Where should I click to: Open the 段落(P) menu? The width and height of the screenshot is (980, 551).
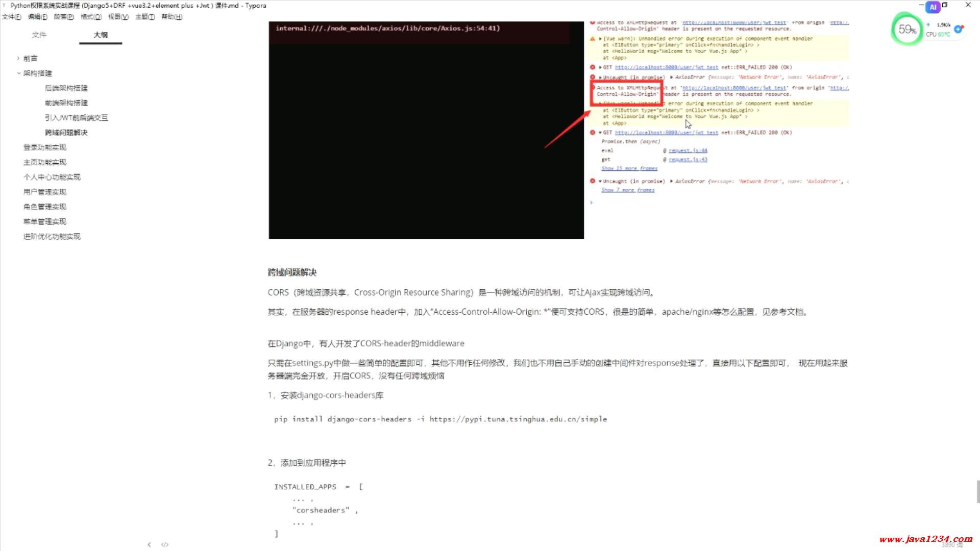point(64,17)
